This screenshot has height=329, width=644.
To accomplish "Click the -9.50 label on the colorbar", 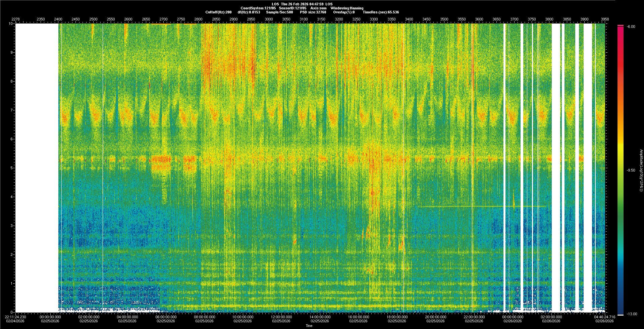I will pyautogui.click(x=631, y=170).
